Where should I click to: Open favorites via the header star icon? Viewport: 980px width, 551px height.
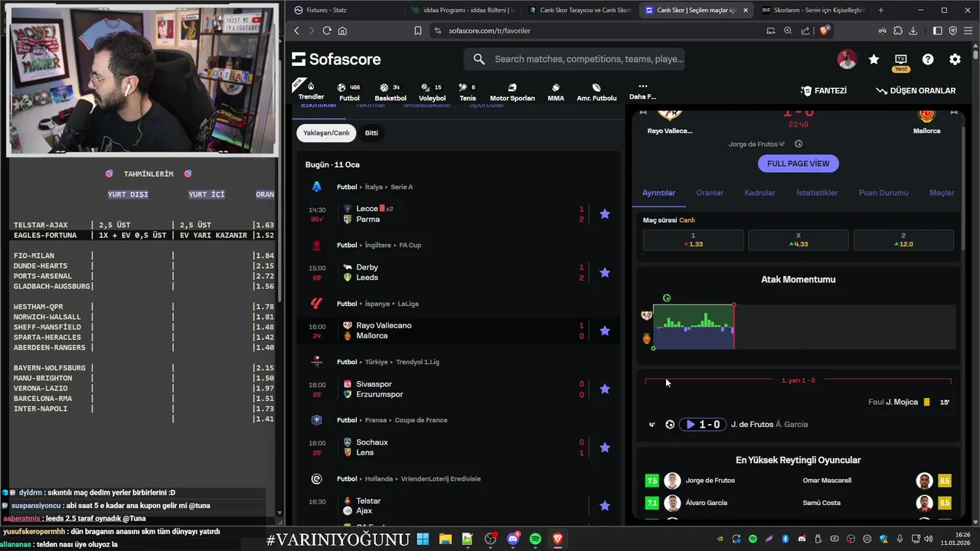point(874,59)
